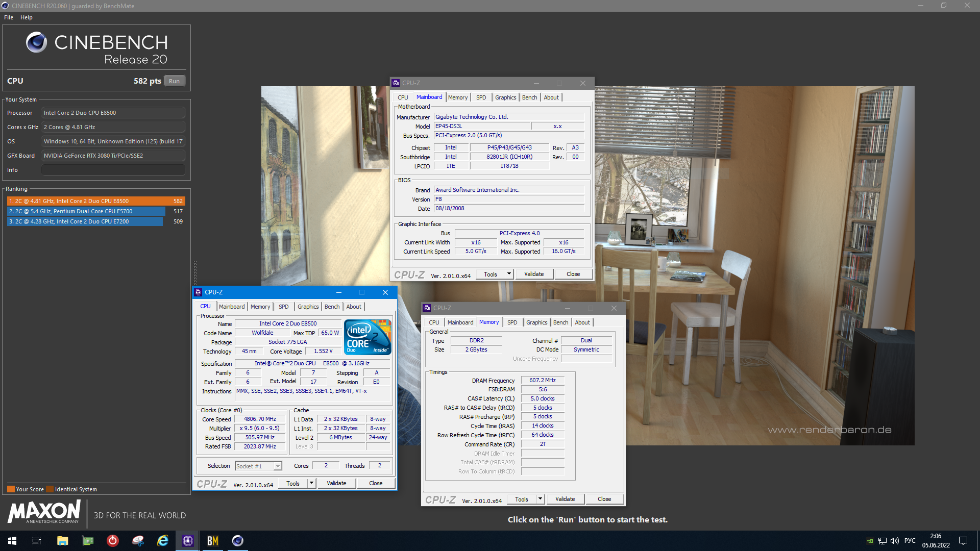The width and height of the screenshot is (980, 551).
Task: Click the Cinebench logo icon
Action: [x=36, y=42]
